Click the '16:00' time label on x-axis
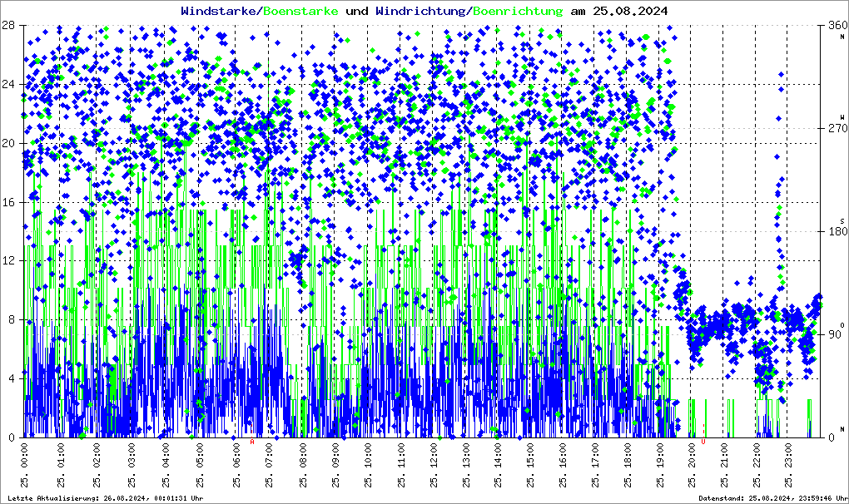This screenshot has width=849, height=504. pyautogui.click(x=564, y=456)
